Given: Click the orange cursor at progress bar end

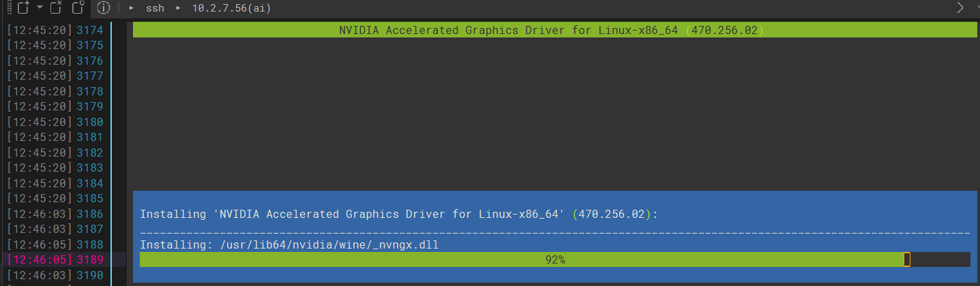Looking at the screenshot, I should coord(906,259).
